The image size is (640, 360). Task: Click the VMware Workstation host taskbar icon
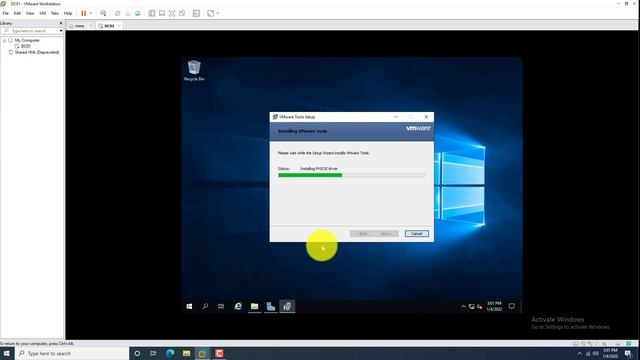[x=202, y=353]
